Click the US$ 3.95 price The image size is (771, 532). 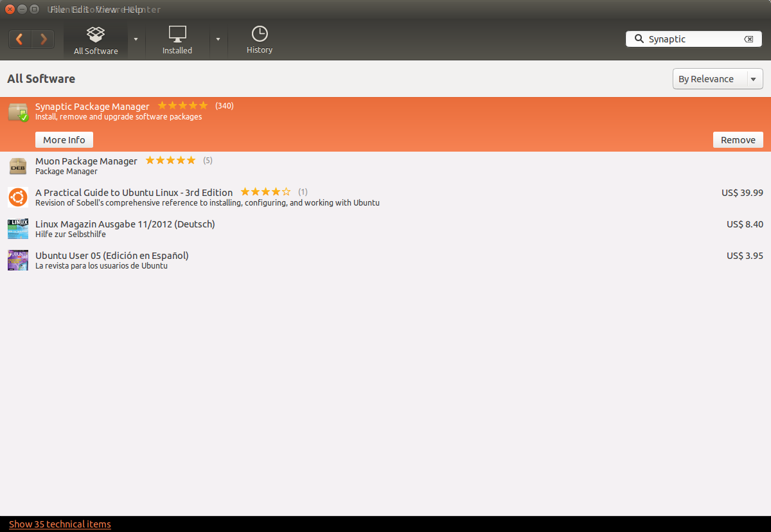(745, 255)
